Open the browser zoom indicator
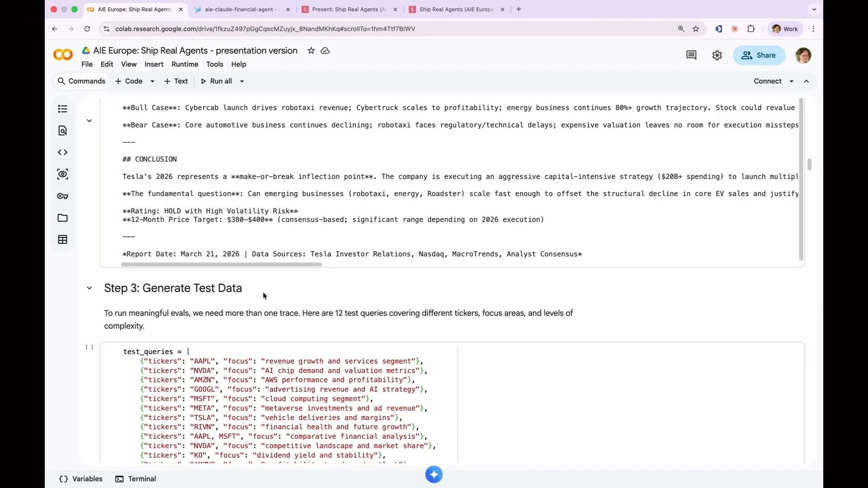The image size is (868, 488). [681, 29]
